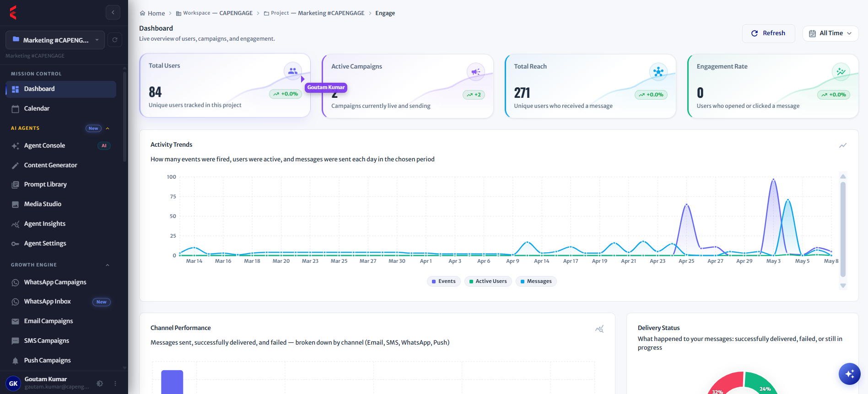The height and width of the screenshot is (394, 868).
Task: Toggle the Events series in chart legend
Action: [x=444, y=281]
